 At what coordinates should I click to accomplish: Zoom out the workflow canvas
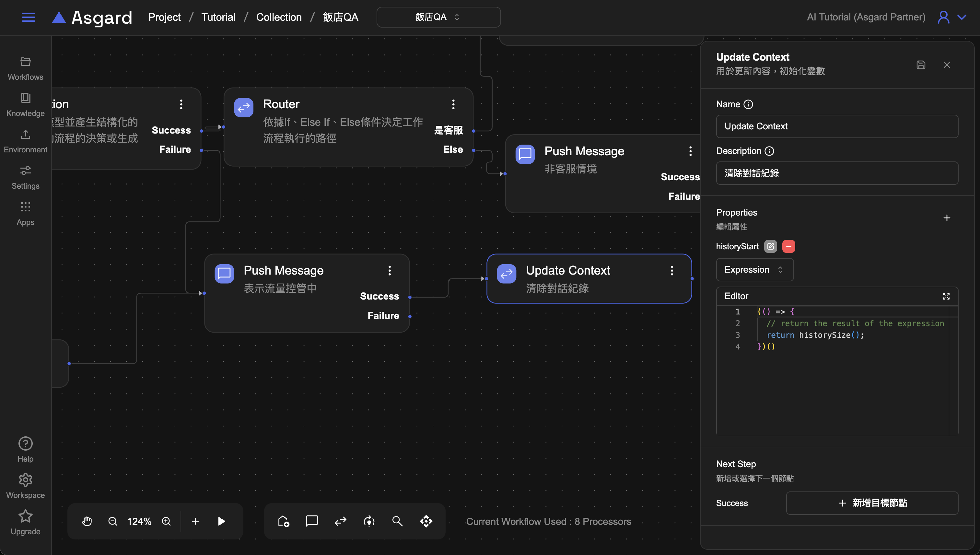click(x=112, y=521)
